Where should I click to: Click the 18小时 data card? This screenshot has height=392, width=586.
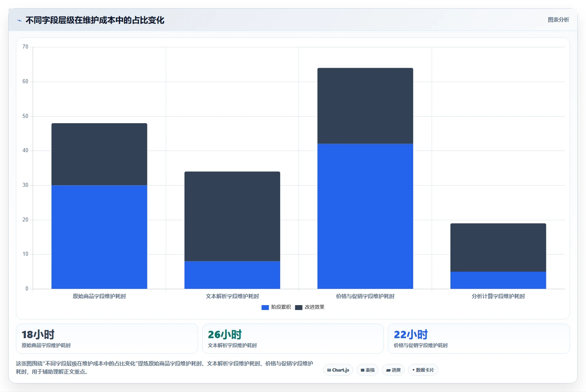tap(107, 339)
